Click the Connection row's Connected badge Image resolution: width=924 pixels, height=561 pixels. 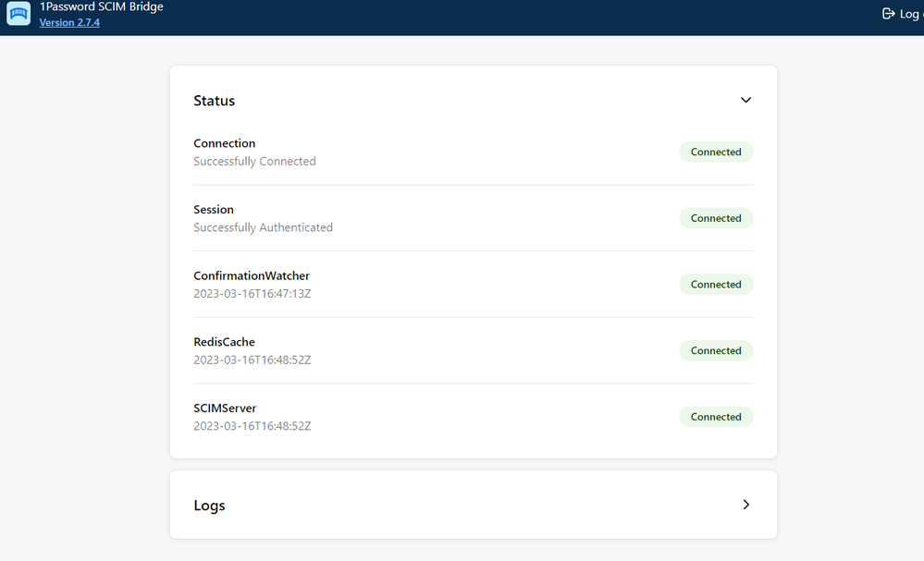(716, 152)
